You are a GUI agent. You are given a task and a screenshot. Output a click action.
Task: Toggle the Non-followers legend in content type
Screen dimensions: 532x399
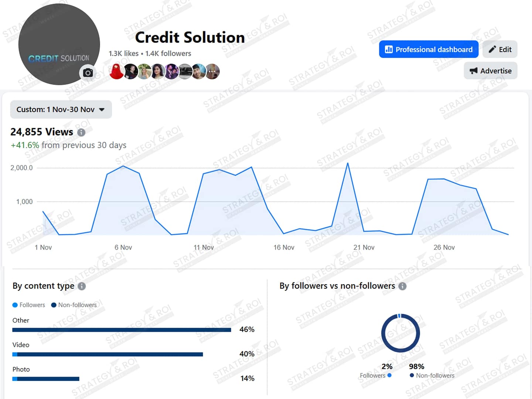[74, 305]
